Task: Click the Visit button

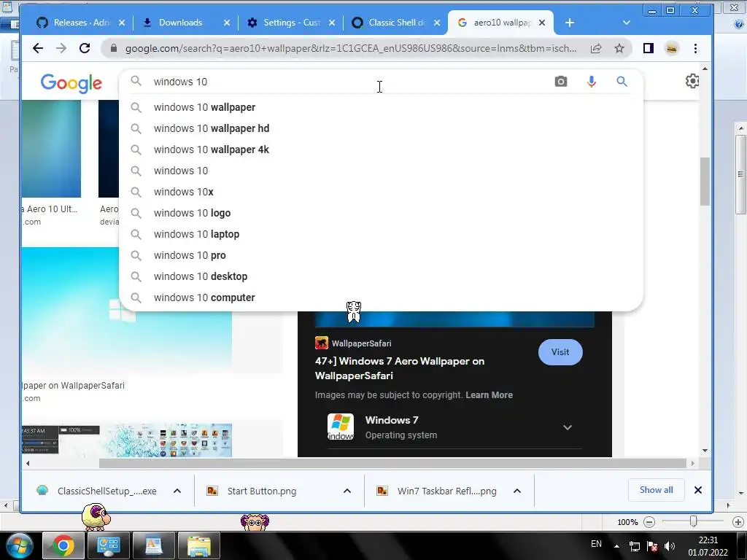Action: tap(560, 352)
